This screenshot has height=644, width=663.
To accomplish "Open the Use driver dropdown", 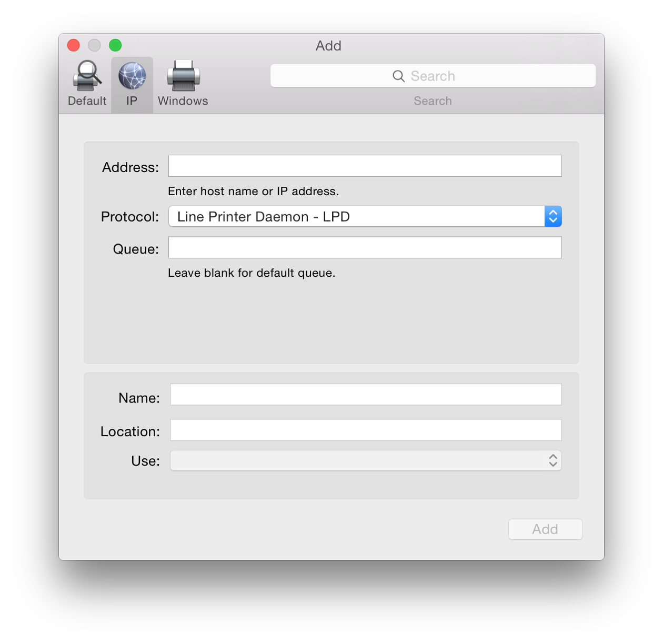I will (366, 460).
